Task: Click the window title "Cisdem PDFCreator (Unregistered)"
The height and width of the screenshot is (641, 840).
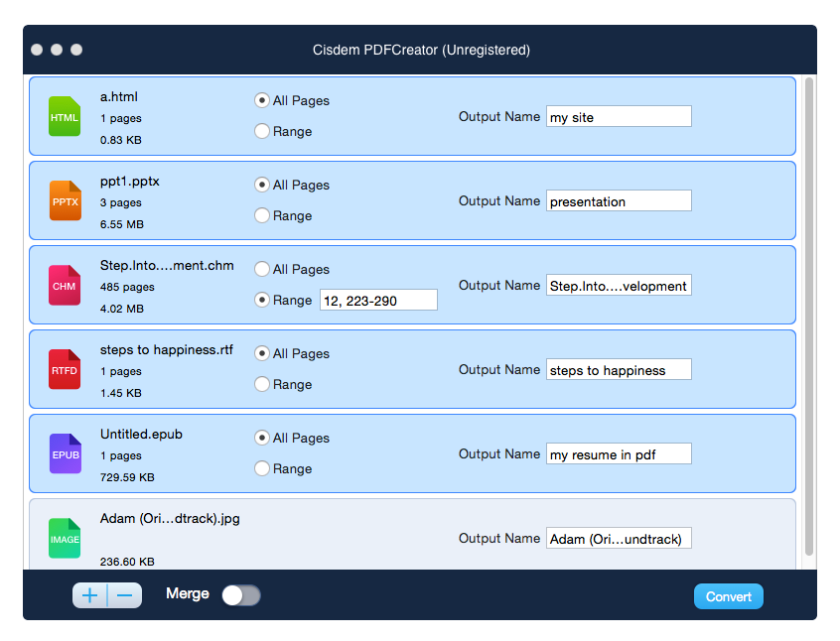Action: click(x=421, y=50)
